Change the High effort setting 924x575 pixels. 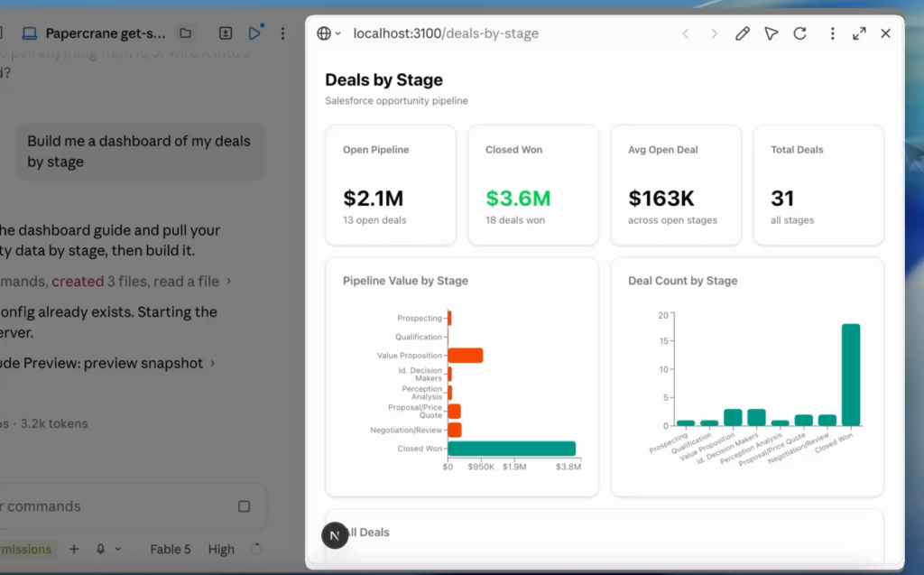221,549
